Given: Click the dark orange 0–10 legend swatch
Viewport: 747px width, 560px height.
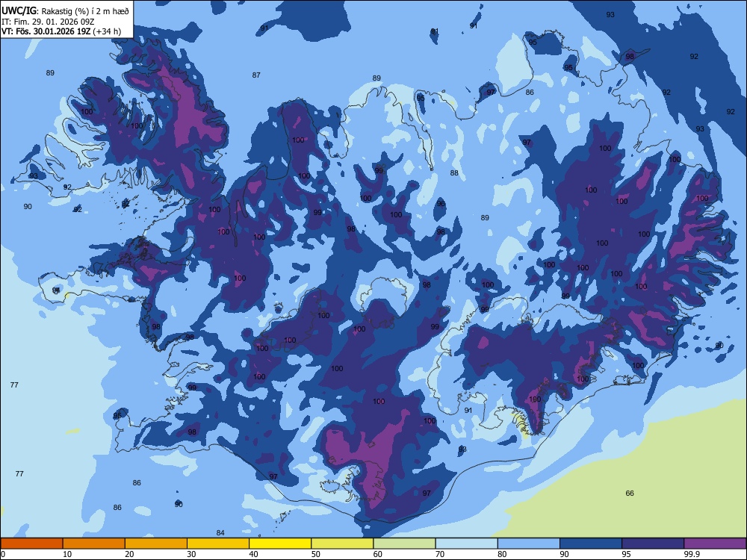Looking at the screenshot, I should click(31, 544).
